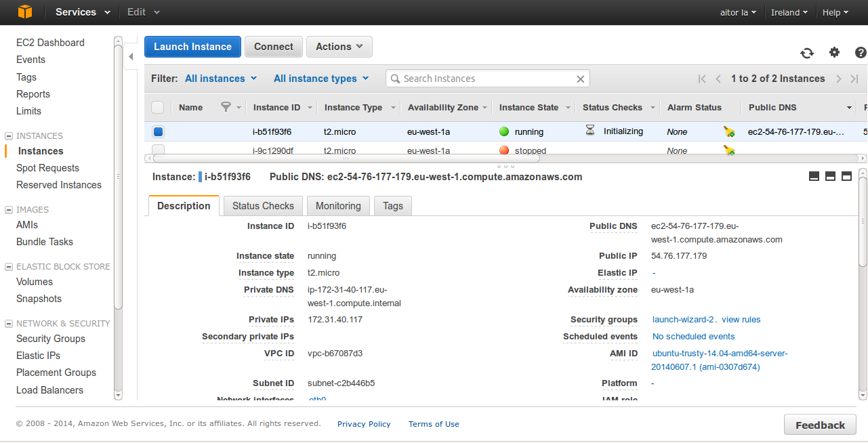Clear the Search Instances field
Screen dimensions: 868x443
click(x=580, y=79)
